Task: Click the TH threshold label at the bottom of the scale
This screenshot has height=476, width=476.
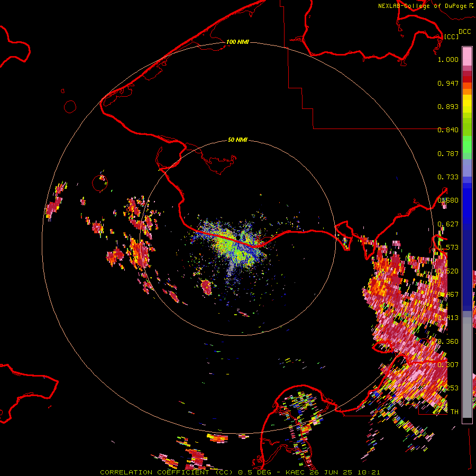Action: [x=454, y=412]
